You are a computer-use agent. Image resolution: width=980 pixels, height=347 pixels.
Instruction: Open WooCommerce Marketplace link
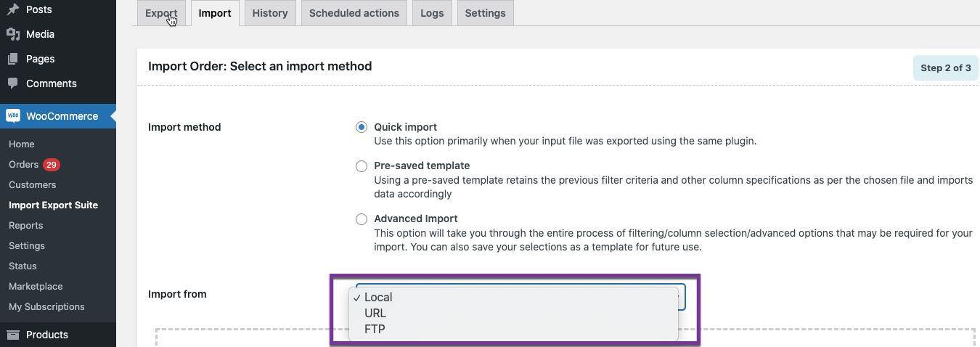(36, 287)
